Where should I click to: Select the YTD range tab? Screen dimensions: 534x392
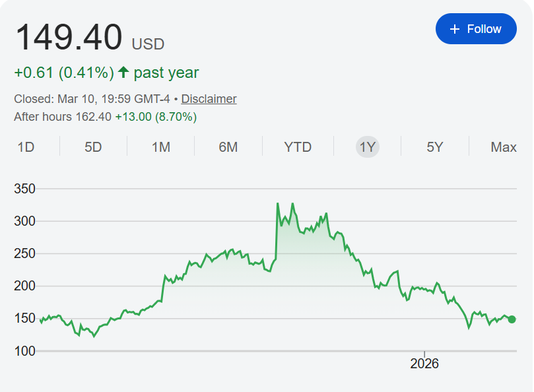[x=298, y=147]
